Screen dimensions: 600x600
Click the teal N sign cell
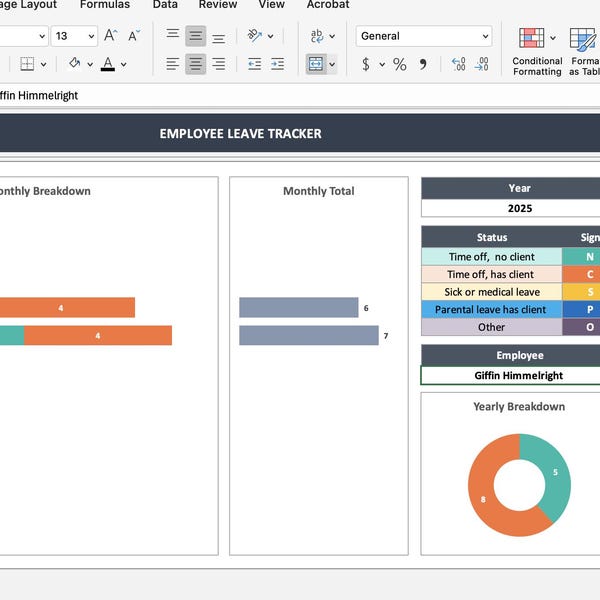[581, 256]
